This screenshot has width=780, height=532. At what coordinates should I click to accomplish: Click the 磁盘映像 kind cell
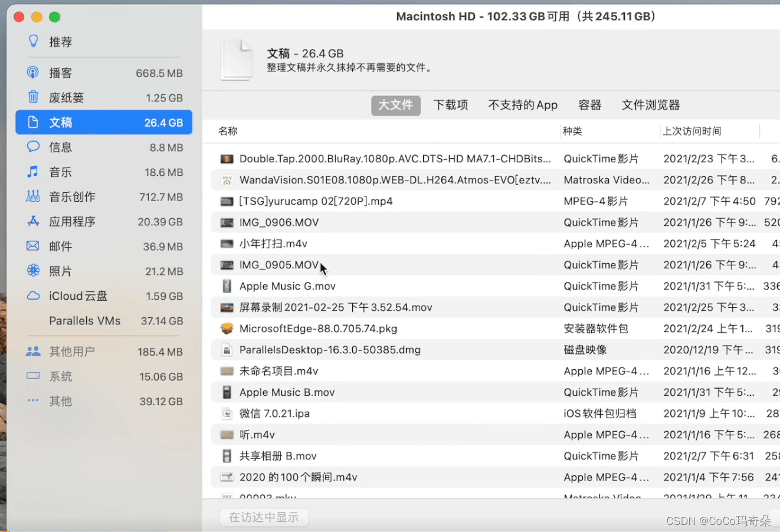tap(585, 350)
